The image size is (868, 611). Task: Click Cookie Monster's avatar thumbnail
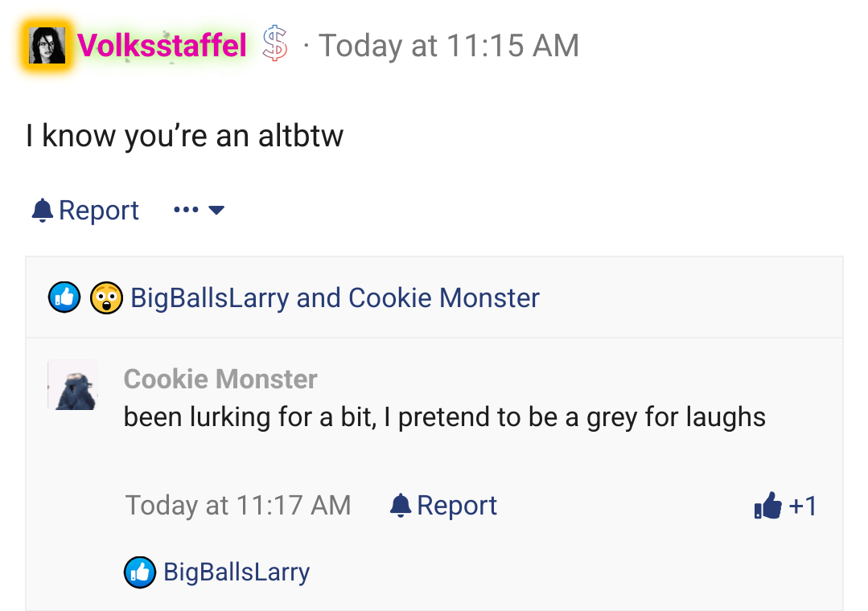pos(73,385)
